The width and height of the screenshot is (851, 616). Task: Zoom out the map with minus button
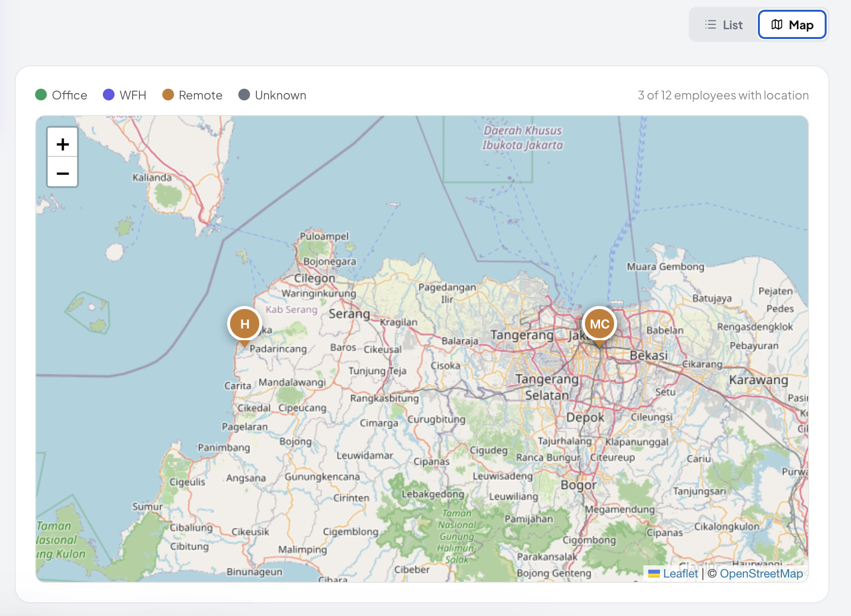click(x=62, y=173)
